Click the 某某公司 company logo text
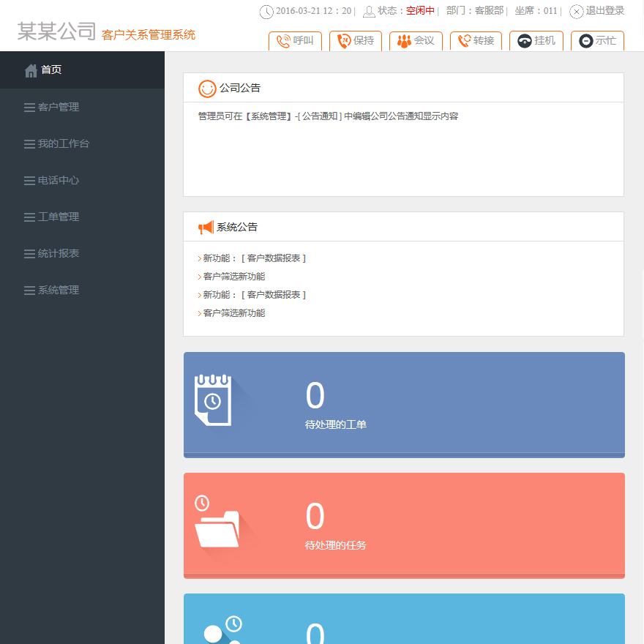The image size is (644, 644). [x=56, y=31]
